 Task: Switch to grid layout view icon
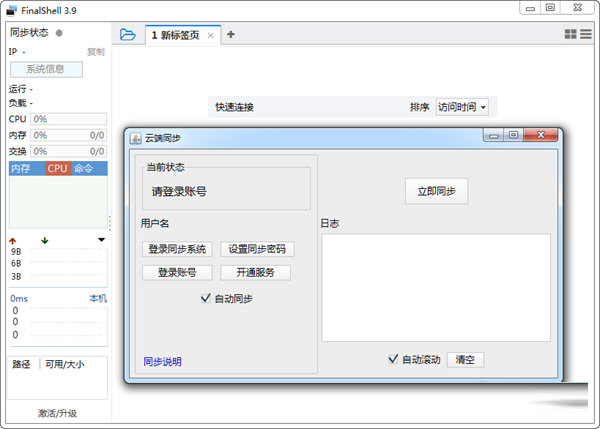tap(570, 34)
